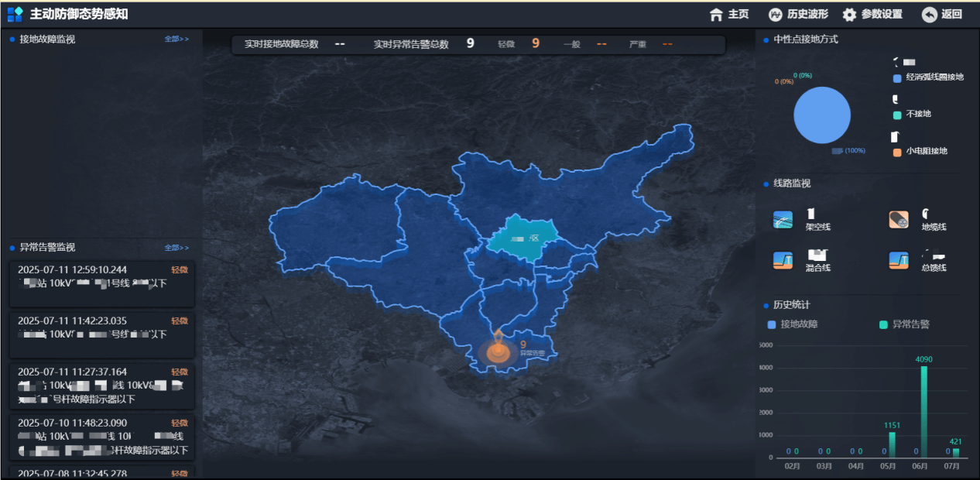Select the 总馈线 feeder line icon
The height and width of the screenshot is (480, 980).
(x=898, y=261)
